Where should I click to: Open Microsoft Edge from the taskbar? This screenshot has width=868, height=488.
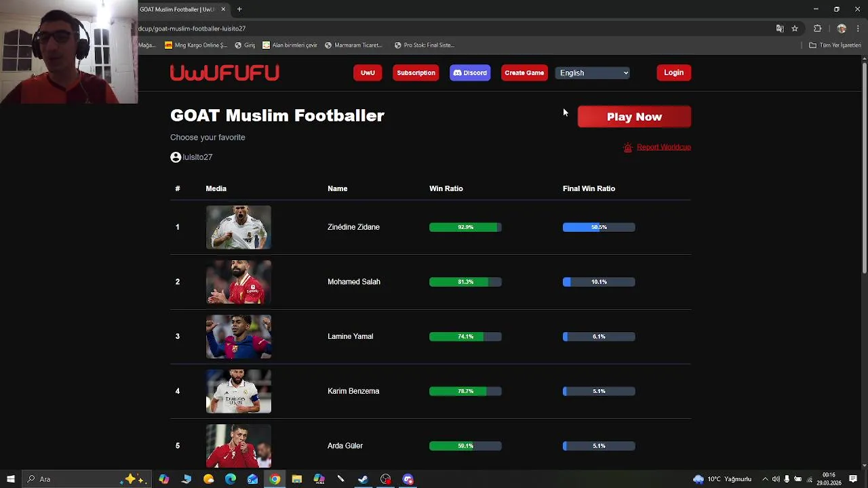(231, 479)
